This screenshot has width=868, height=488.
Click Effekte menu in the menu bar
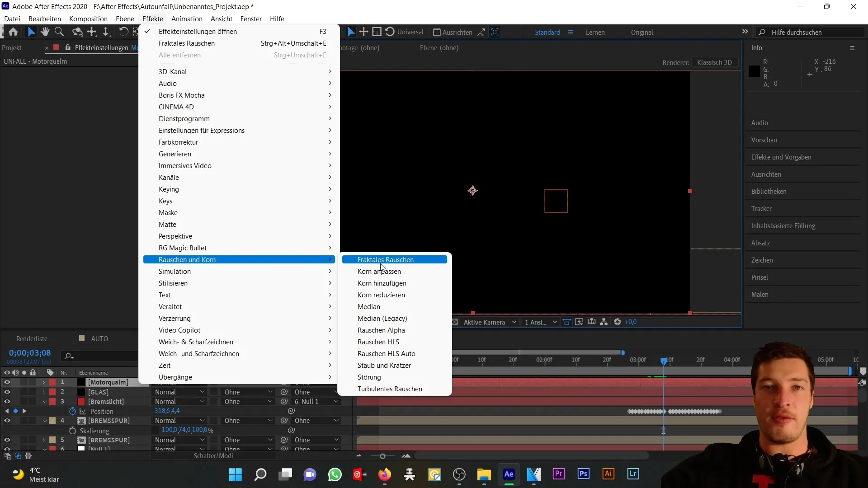[153, 19]
